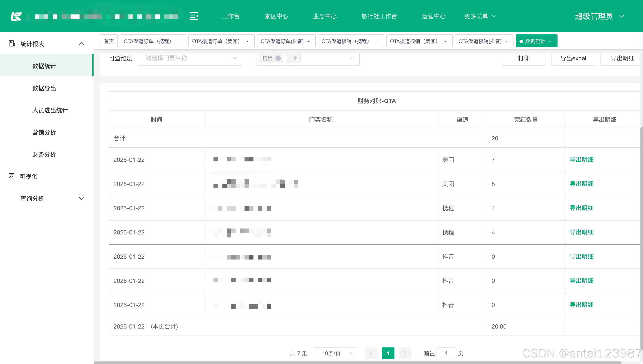This screenshot has height=364, width=643.
Task: Click the 前往 page number input field
Action: point(446,353)
